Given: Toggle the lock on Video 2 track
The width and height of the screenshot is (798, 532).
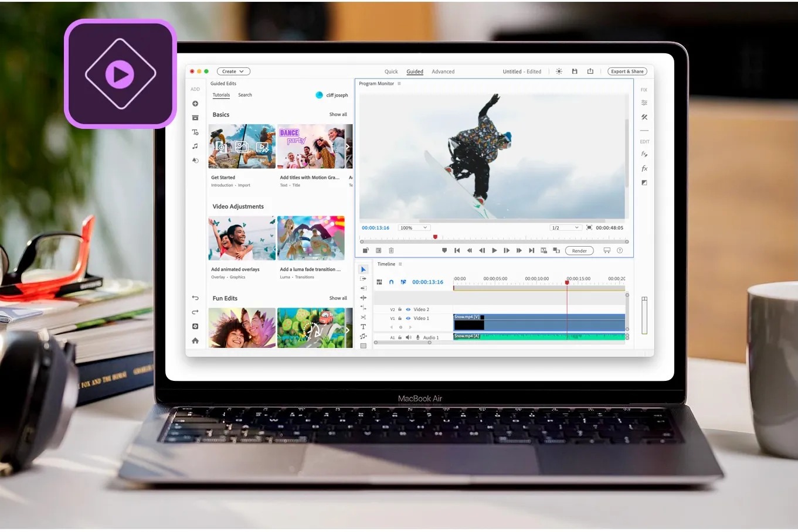Looking at the screenshot, I should click(400, 309).
